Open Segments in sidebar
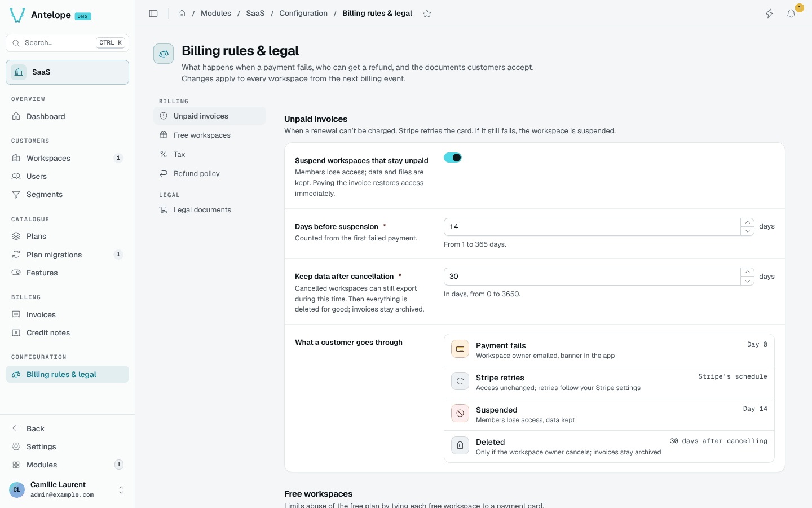This screenshot has width=812, height=508. point(67,194)
